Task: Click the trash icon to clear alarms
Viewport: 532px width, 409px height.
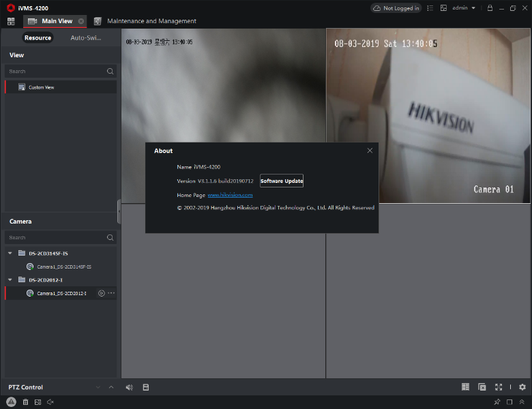Action: (x=25, y=402)
